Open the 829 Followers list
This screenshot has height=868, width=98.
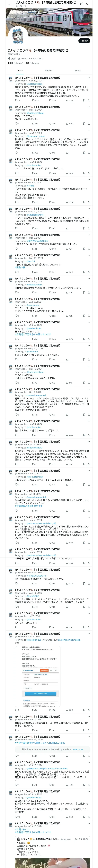[x=32, y=63]
